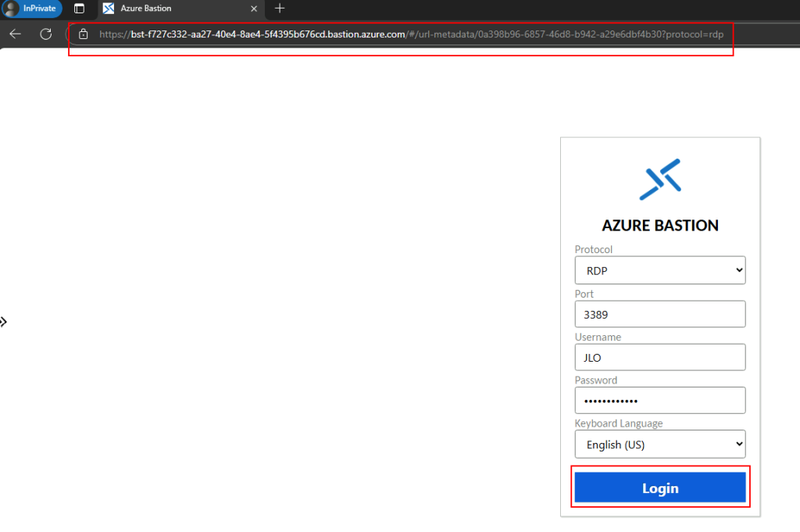Click the bastion.azure.com address bar URL
The height and width of the screenshot is (532, 800).
point(411,34)
